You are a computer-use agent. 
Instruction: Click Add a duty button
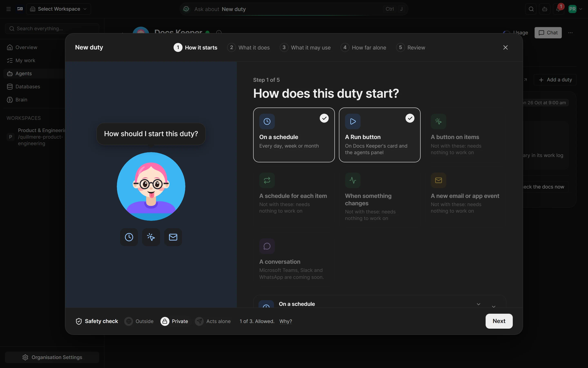555,80
